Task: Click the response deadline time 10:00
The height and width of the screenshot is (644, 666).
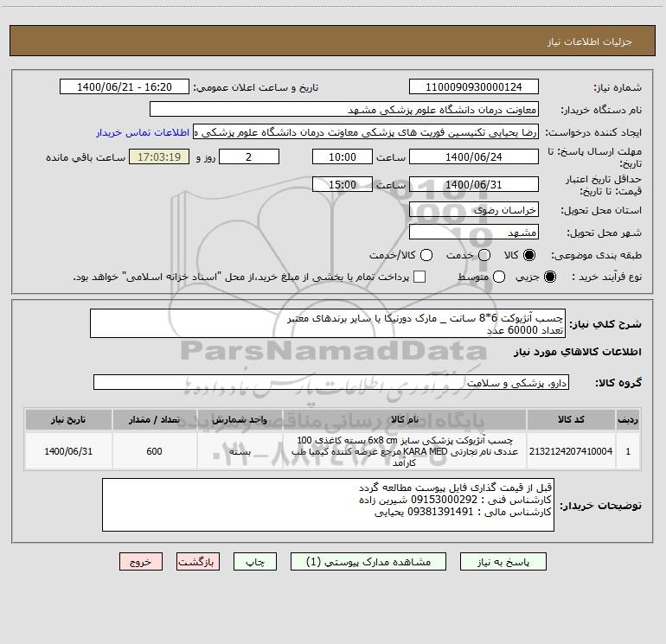Action: pyautogui.click(x=343, y=156)
